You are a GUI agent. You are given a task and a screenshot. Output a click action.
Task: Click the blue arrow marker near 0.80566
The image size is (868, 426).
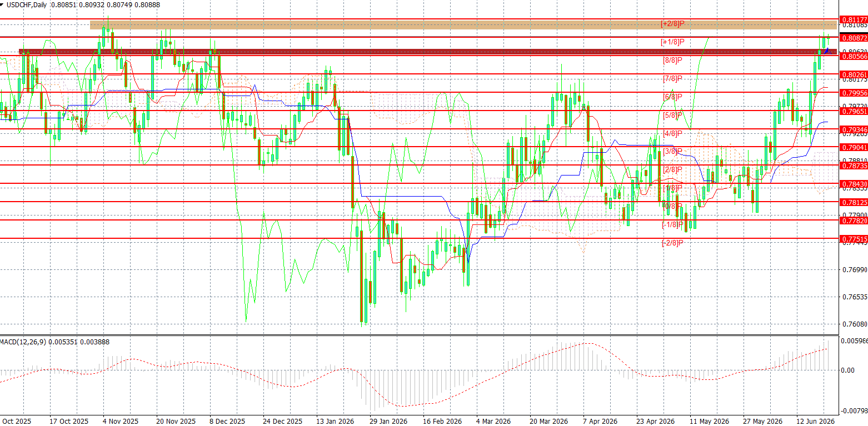(826, 51)
